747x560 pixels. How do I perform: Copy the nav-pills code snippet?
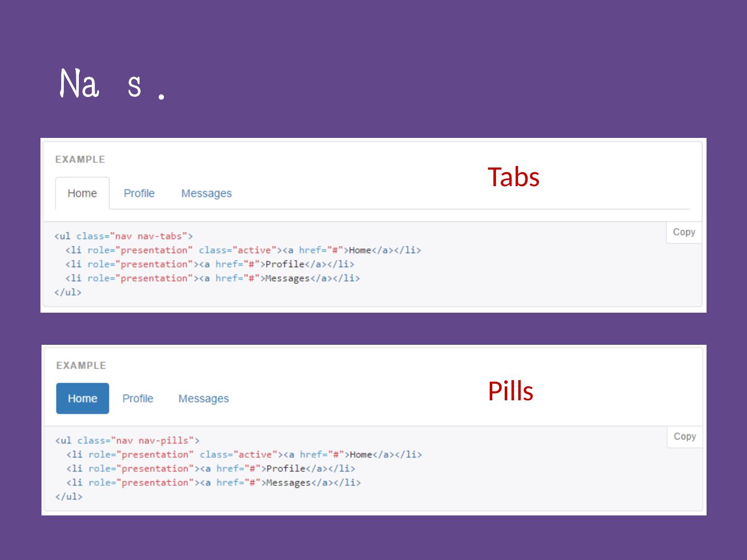[684, 437]
